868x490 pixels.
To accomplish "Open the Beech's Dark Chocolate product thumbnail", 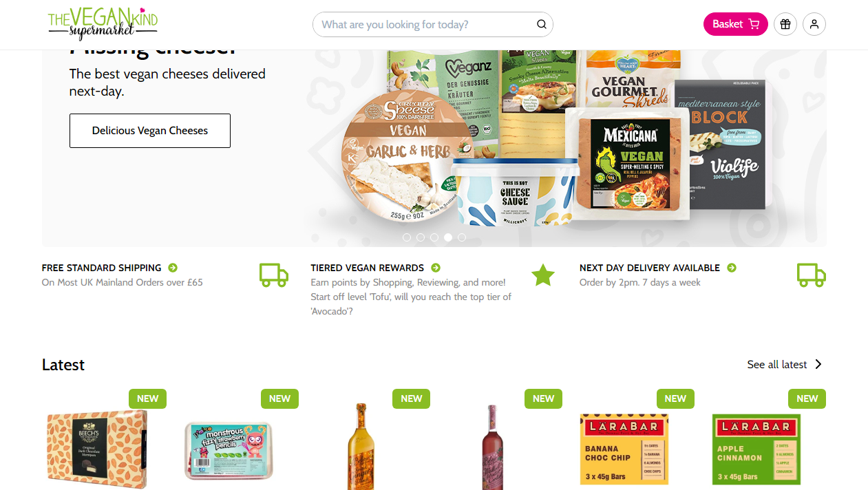I will coord(97,449).
